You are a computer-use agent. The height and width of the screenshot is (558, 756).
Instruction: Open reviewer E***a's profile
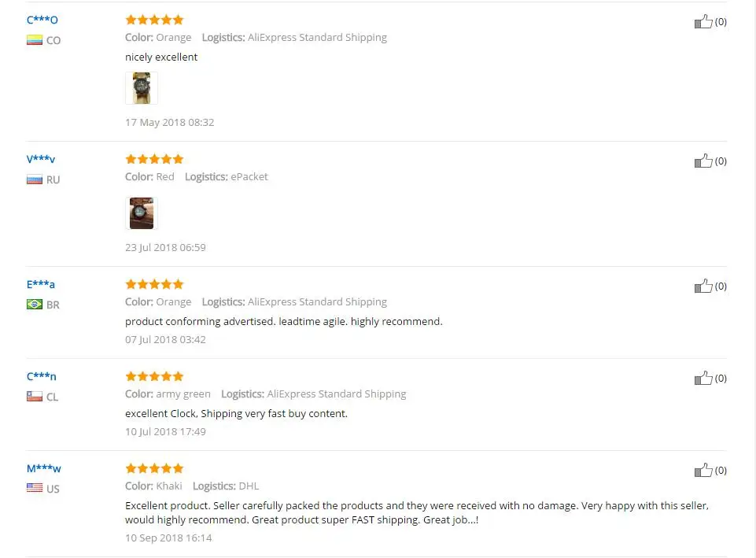click(40, 284)
